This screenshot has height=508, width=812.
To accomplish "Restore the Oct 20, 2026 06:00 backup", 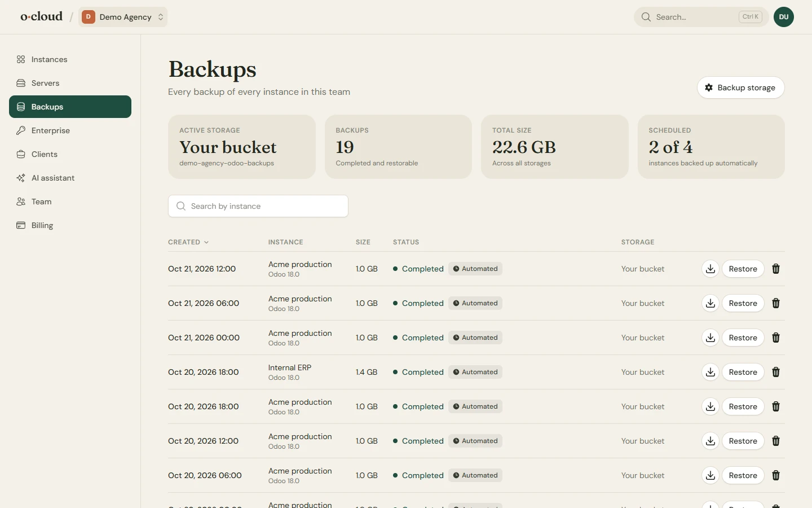I will [743, 475].
